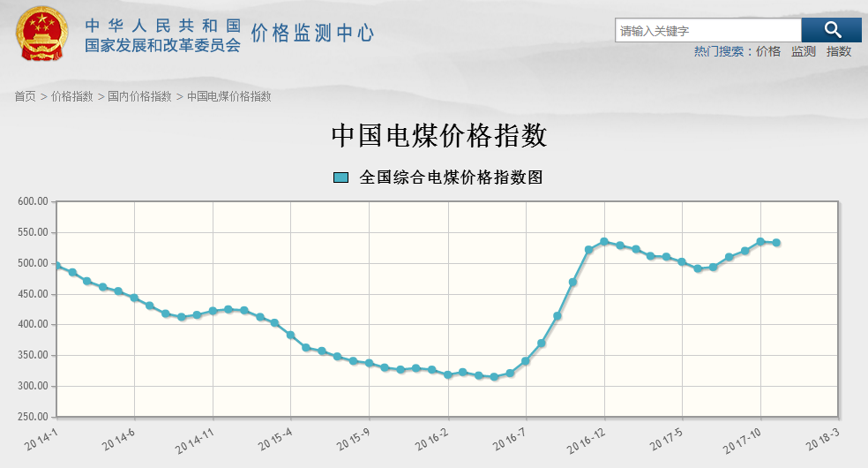Viewport: 868px width, 468px height.
Task: Click the data point at 2014-11
Action: tap(213, 311)
